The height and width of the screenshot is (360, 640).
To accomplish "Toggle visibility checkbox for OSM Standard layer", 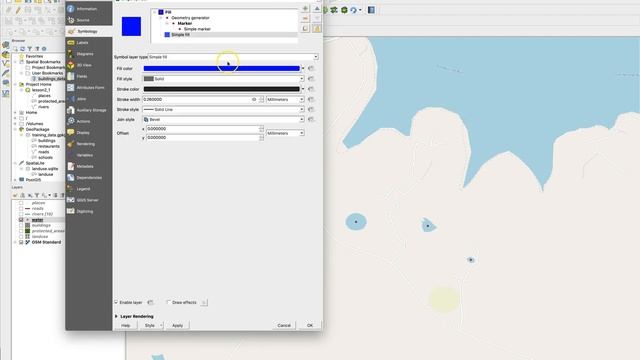I will 21,242.
